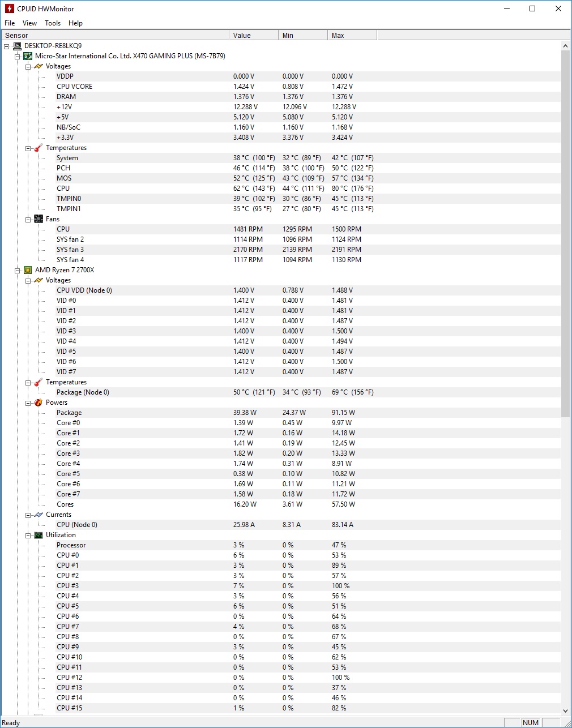The width and height of the screenshot is (572, 728).
Task: Click the motherboard icon beside Micro-Star International
Action: [28, 56]
